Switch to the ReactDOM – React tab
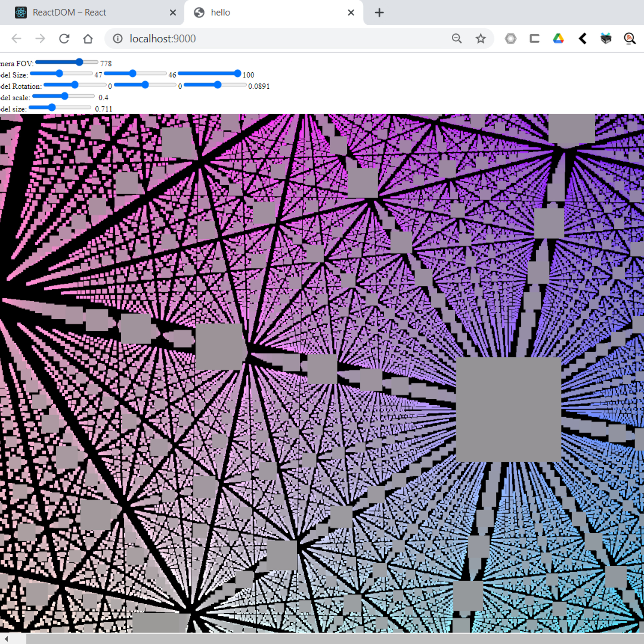 coord(69,13)
